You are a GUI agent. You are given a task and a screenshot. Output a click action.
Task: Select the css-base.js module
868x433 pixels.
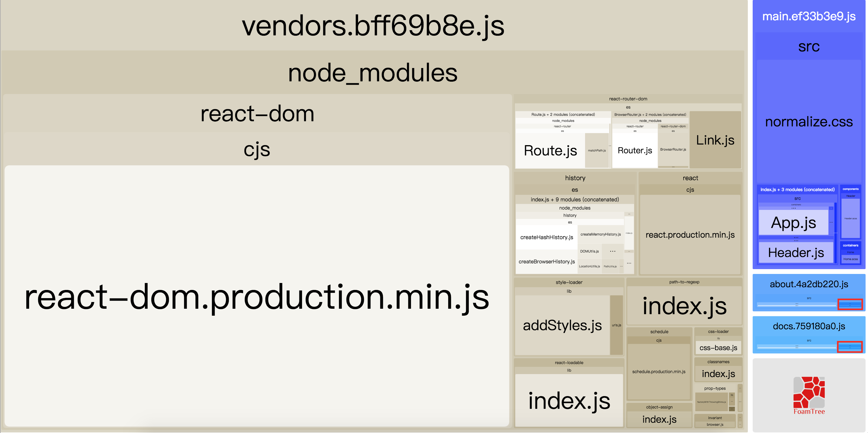718,347
